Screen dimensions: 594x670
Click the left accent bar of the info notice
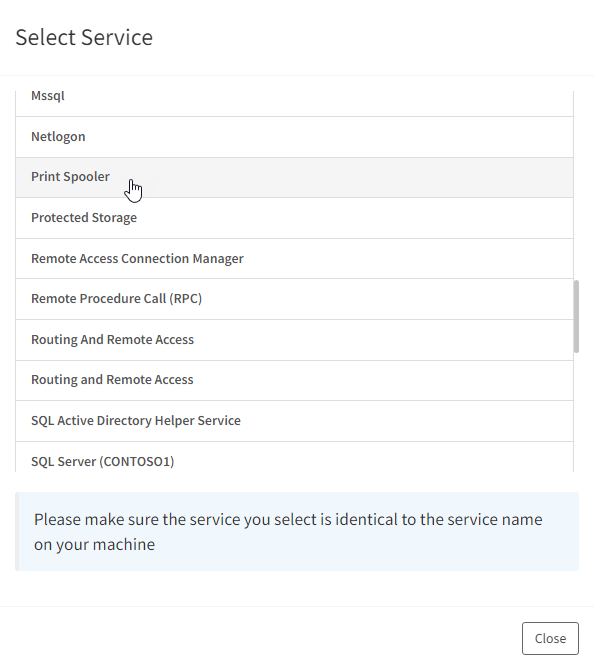(x=17, y=532)
